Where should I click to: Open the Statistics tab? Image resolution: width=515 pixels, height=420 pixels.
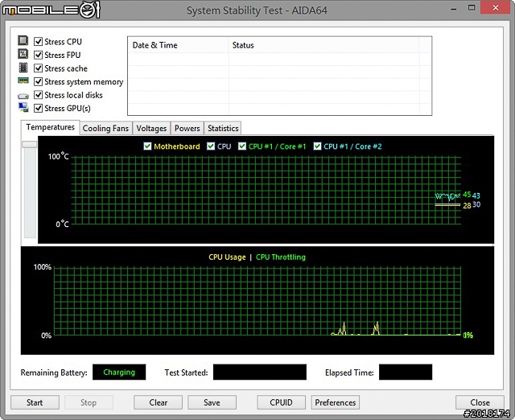[x=223, y=128]
